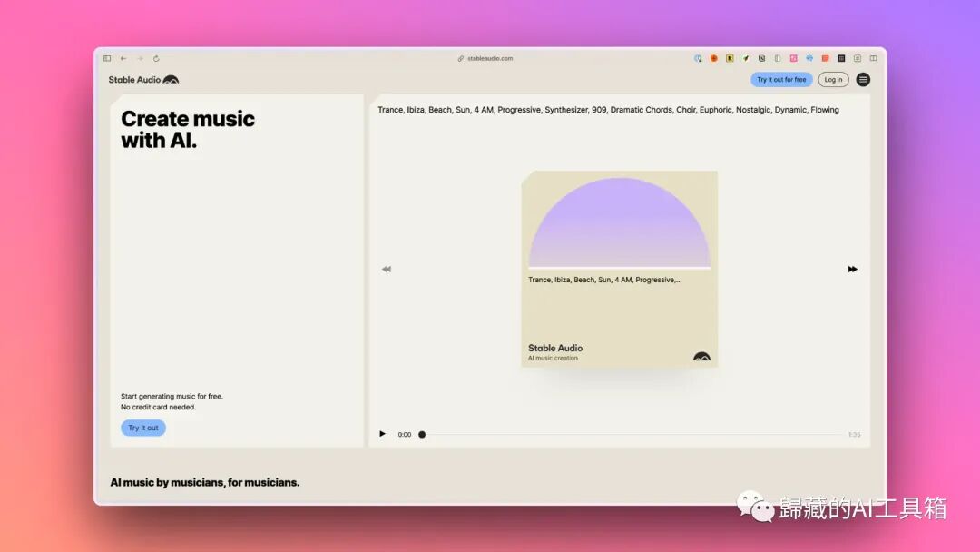
Task: Open the black grid browser extension
Action: pyautogui.click(x=841, y=59)
